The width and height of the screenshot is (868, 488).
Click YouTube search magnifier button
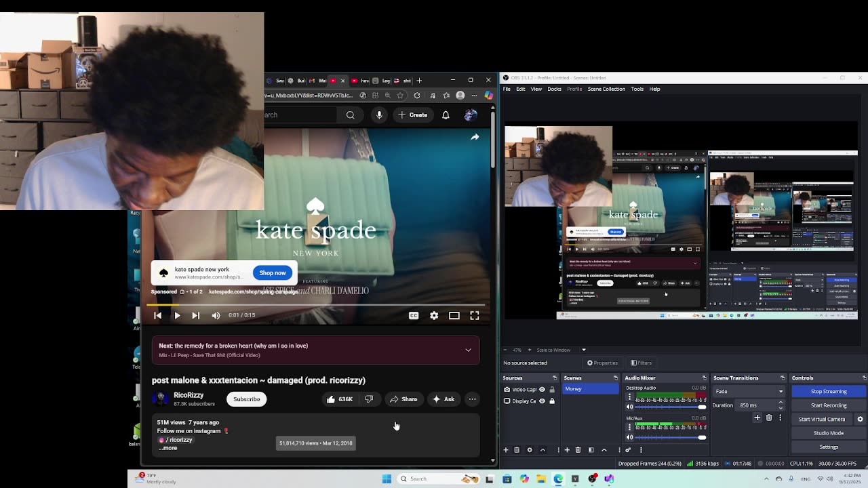tap(350, 115)
